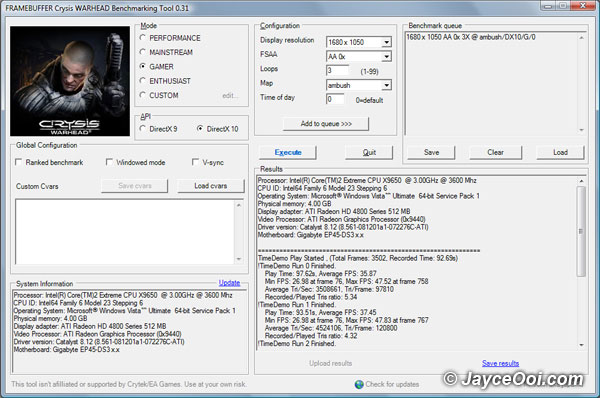Toggle the Windowed mode checkbox
The width and height of the screenshot is (600, 398).
coord(109,162)
